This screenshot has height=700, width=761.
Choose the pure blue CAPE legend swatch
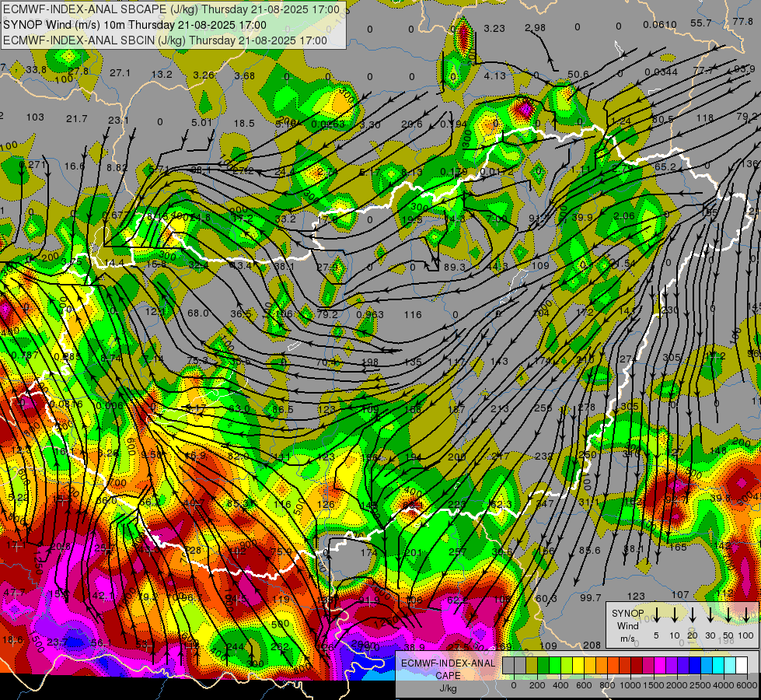(694, 665)
